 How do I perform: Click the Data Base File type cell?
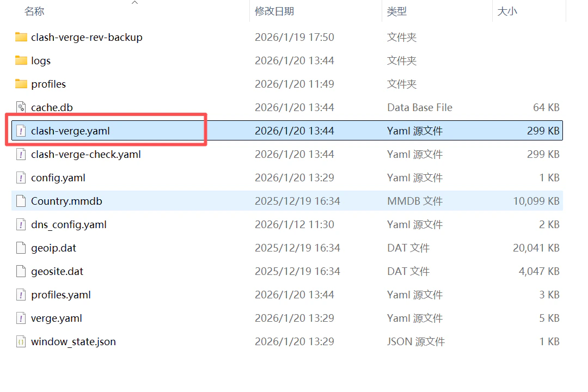[420, 107]
